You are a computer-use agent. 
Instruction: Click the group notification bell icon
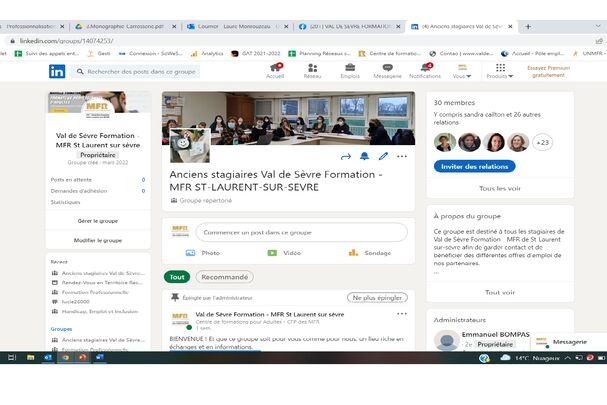point(365,156)
